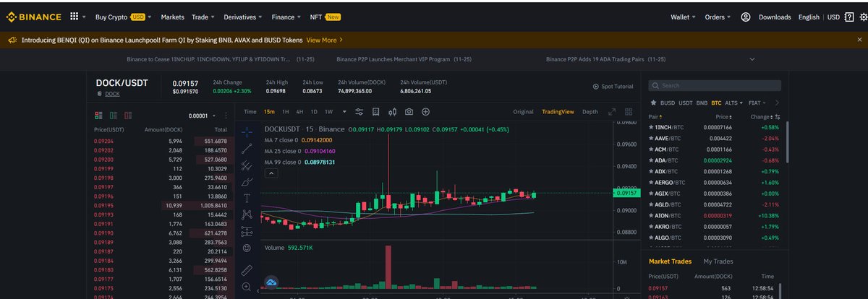Open the user profile account icon
Viewport: 868px width, 299px height.
coord(746,17)
